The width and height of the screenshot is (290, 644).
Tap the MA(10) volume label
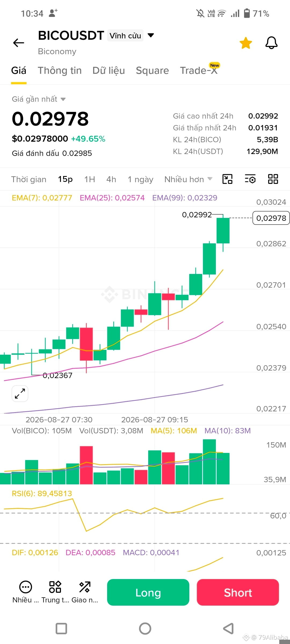[x=227, y=431]
